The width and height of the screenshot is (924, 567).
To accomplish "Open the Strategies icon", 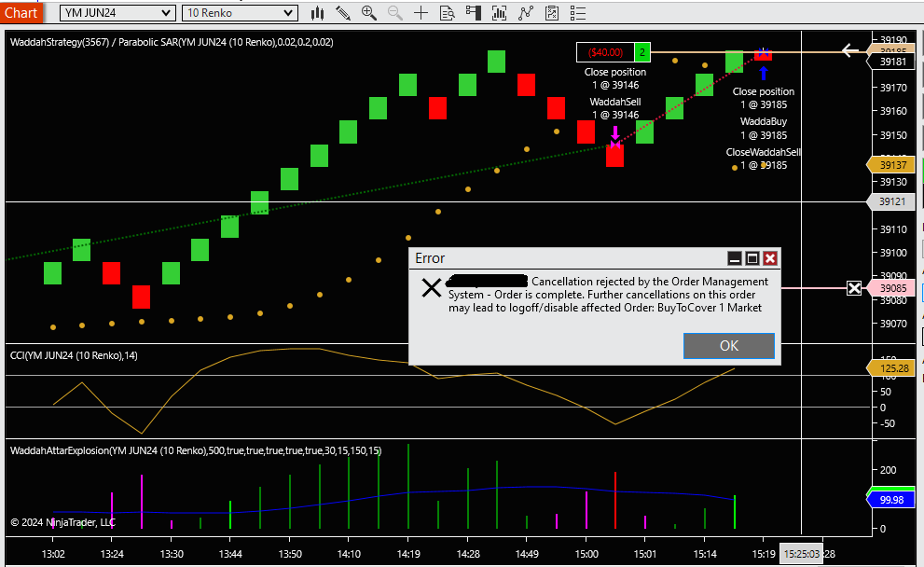I will (552, 13).
